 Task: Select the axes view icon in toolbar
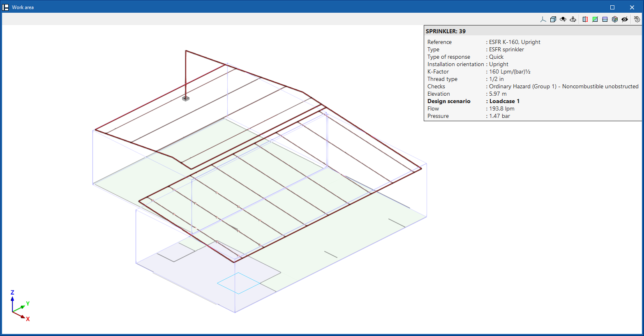point(543,19)
